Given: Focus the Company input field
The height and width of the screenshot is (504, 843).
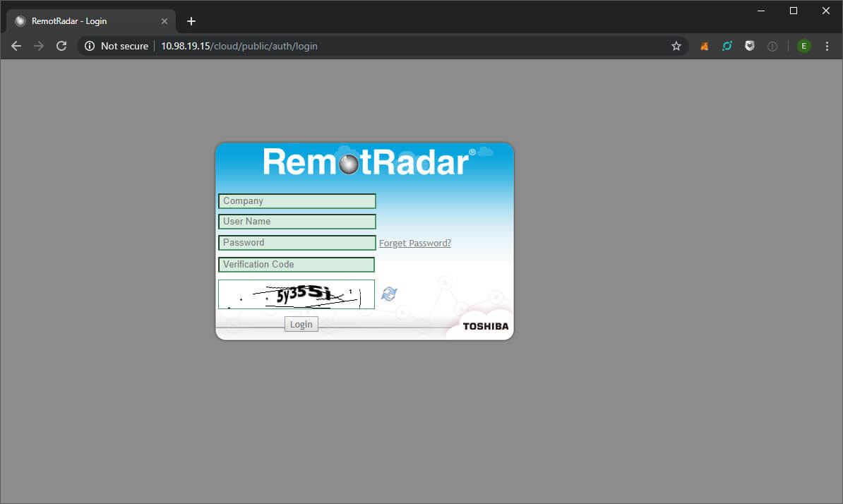Looking at the screenshot, I should 297,200.
